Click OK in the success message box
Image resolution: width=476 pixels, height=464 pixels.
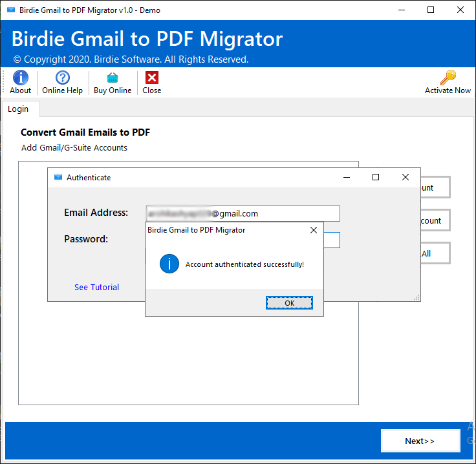point(289,303)
